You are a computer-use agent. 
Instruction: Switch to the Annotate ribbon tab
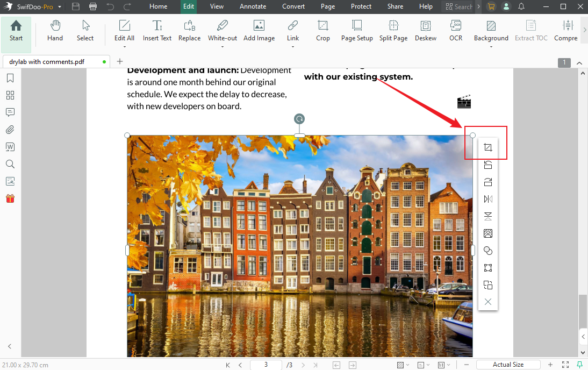(253, 6)
